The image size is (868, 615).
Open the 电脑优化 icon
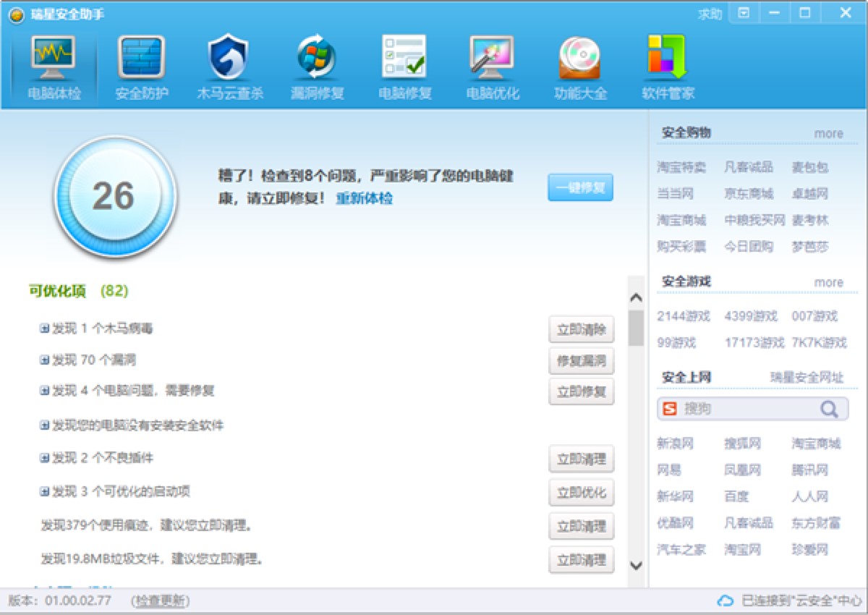(492, 58)
